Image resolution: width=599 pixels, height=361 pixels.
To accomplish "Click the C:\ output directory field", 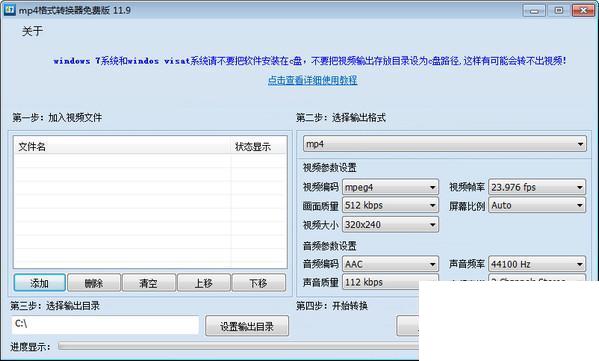I will tap(105, 325).
